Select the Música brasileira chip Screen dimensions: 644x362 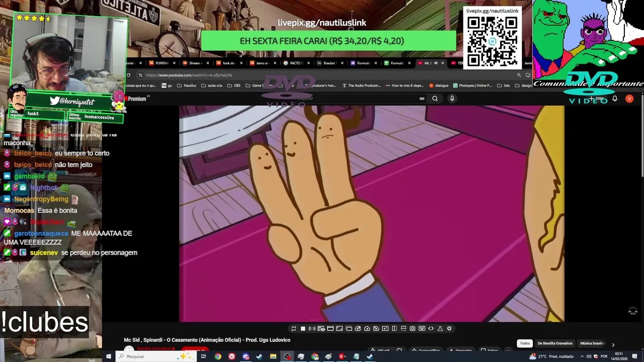[x=592, y=343]
